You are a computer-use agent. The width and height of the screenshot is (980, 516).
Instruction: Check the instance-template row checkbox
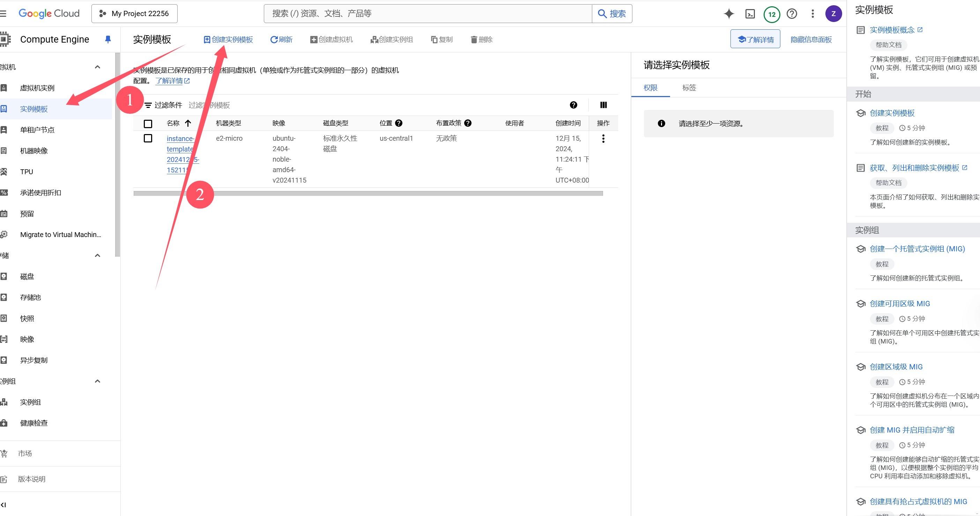tap(148, 138)
